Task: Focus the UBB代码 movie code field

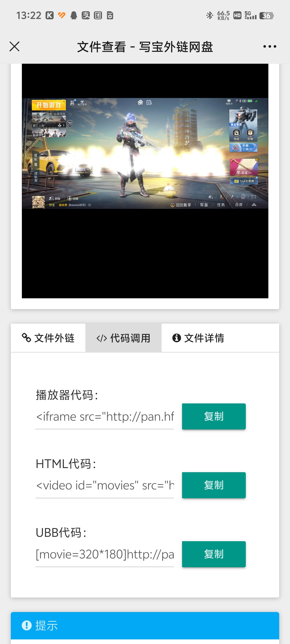Action: coord(104,555)
